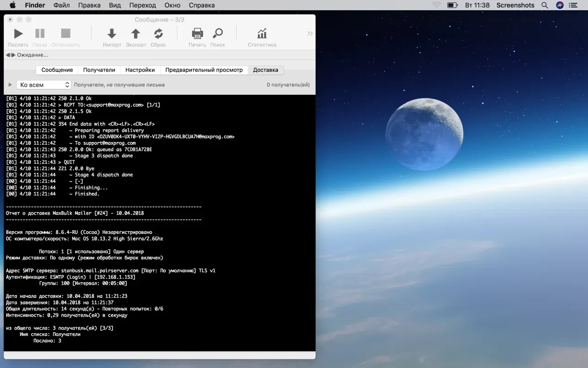Select the Предварительный просмотр tab
Viewport: 588px width, 368px height.
click(x=204, y=70)
